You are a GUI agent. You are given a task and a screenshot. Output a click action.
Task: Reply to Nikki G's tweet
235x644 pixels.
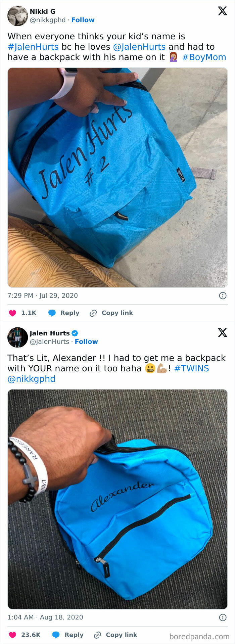pos(64,313)
